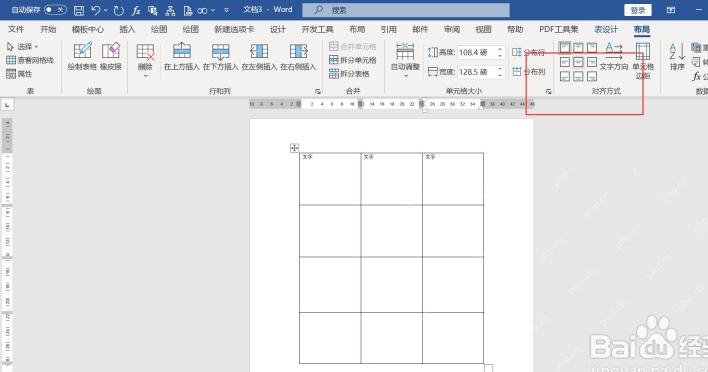The width and height of the screenshot is (708, 372).
Task: Click 在上方插入 Insert Above
Action: [x=182, y=56]
